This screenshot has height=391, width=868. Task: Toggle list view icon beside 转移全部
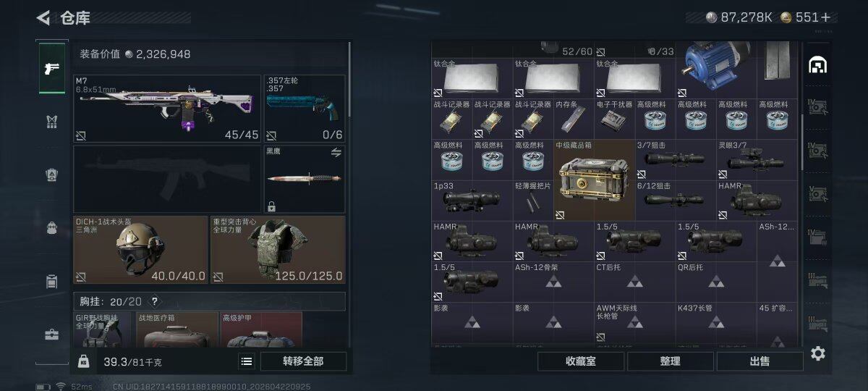click(247, 361)
